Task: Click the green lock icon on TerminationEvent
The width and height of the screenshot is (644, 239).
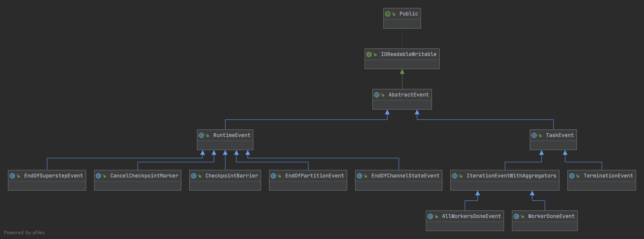Action: (x=578, y=176)
